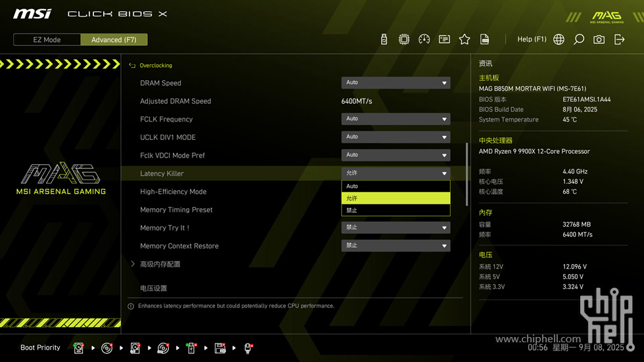
Task: Go back via the Overclocking arrow icon
Action: (x=132, y=65)
